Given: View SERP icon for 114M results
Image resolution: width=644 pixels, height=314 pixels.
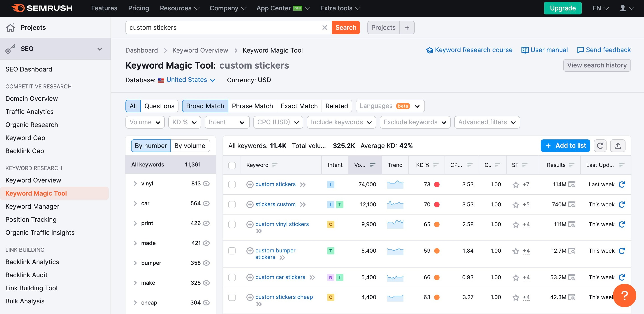Looking at the screenshot, I should pos(572,185).
